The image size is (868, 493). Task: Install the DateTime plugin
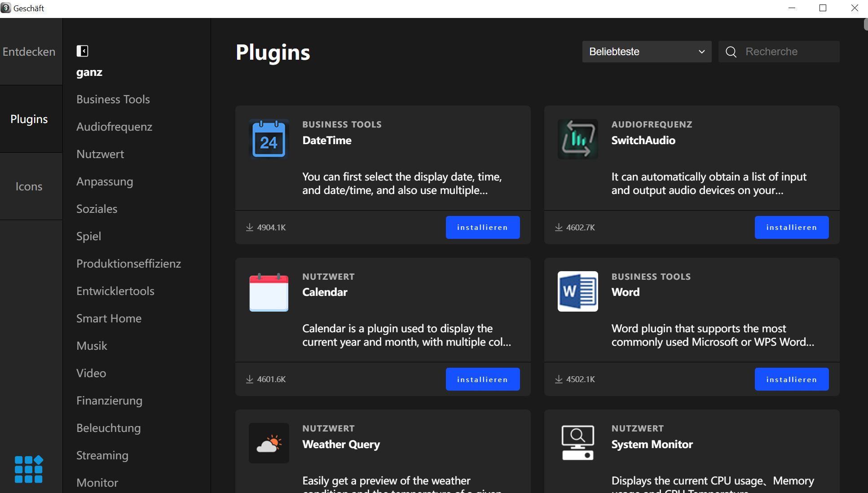click(482, 227)
